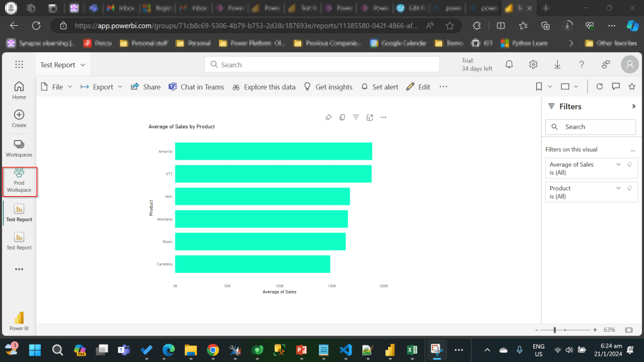Click the copy visual icon above chart

pyautogui.click(x=342, y=118)
